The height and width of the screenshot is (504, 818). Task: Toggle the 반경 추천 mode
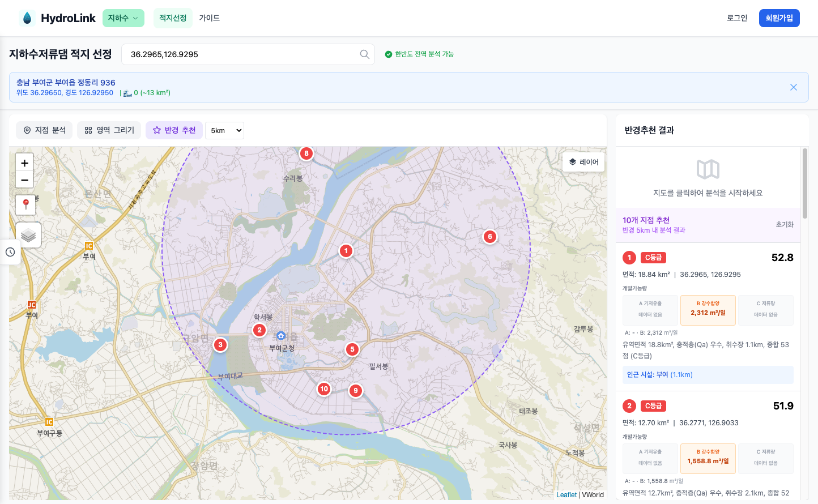(174, 130)
